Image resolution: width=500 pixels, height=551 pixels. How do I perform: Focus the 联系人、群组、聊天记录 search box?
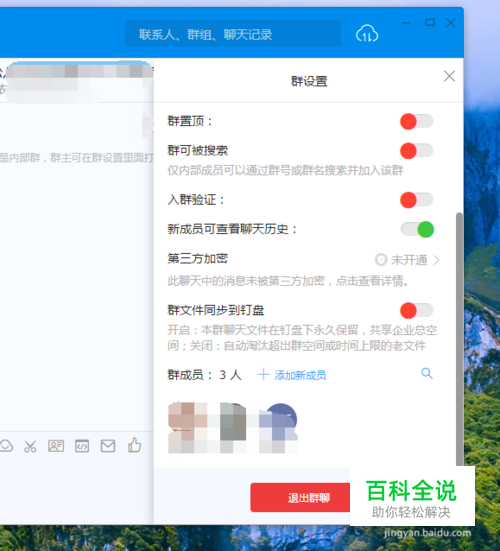(x=233, y=34)
